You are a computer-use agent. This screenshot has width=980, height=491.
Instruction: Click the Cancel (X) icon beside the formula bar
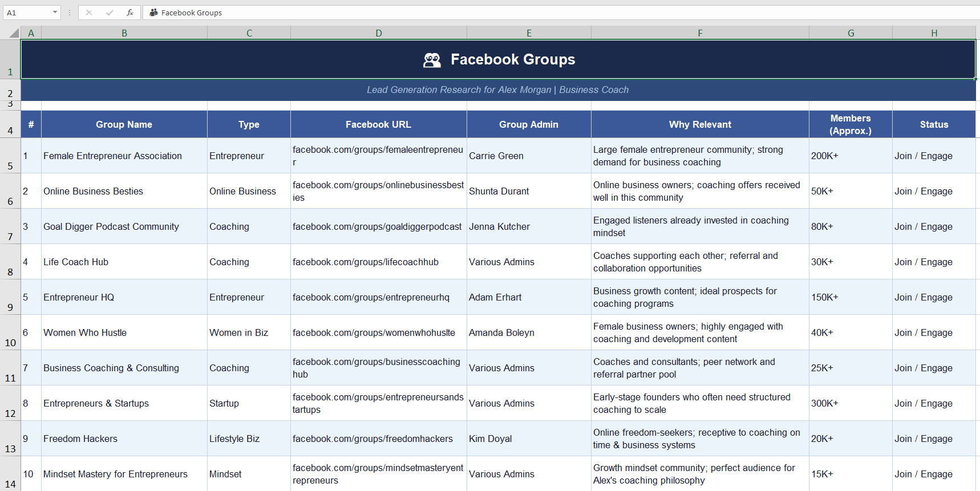(89, 13)
